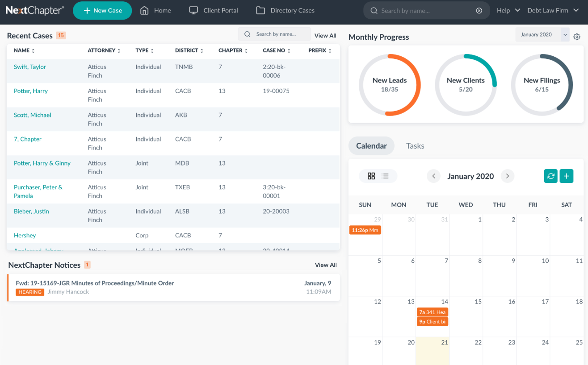Go to previous month in calendar
Screen dimensions: 588x365
(x=433, y=176)
